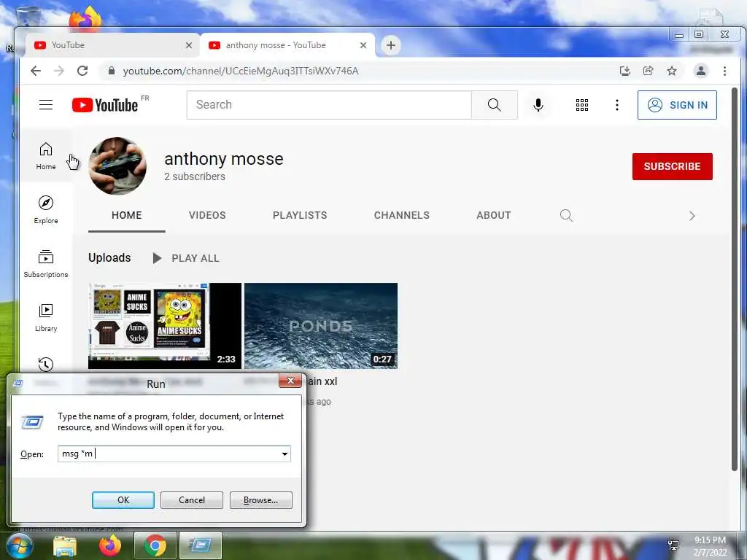Open the Windows Start orb
Image resolution: width=747 pixels, height=560 pixels.
click(18, 545)
